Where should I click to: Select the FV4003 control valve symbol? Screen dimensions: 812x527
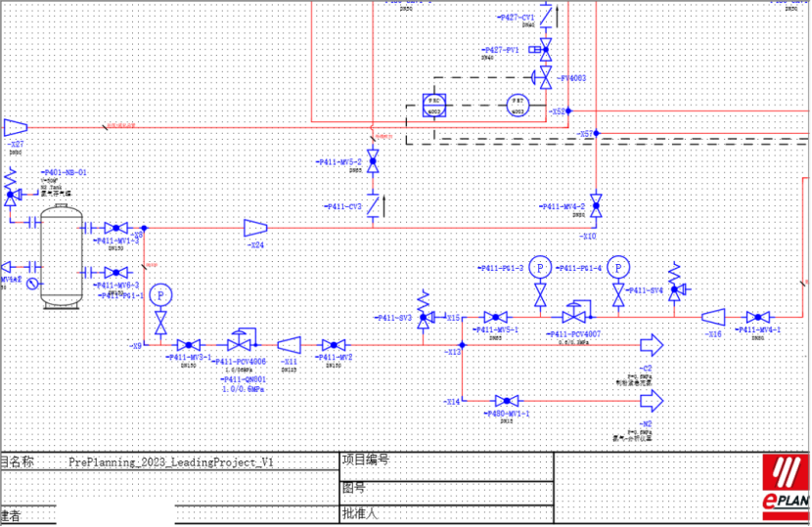(x=542, y=77)
